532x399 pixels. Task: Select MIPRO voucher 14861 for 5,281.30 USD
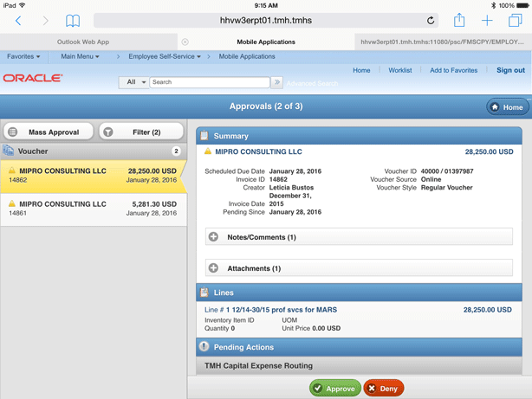click(x=94, y=209)
